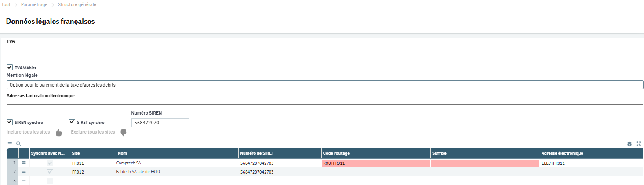This screenshot has height=185, width=644.
Task: Go to the Tout breadcrumb
Action: [6, 4]
